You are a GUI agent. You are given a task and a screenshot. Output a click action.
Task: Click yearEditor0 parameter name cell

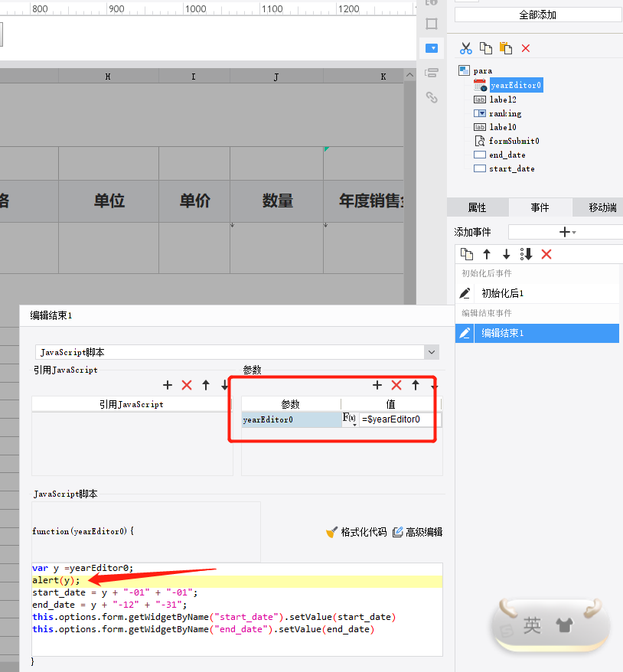pos(292,419)
